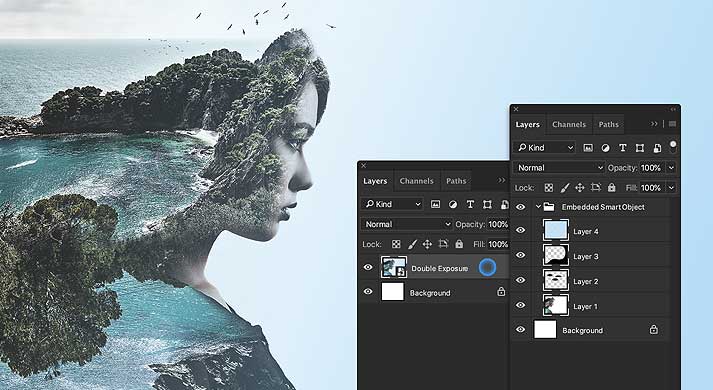
Task: Lock image pixels brush icon, Double Exposure panel
Action: coord(412,245)
